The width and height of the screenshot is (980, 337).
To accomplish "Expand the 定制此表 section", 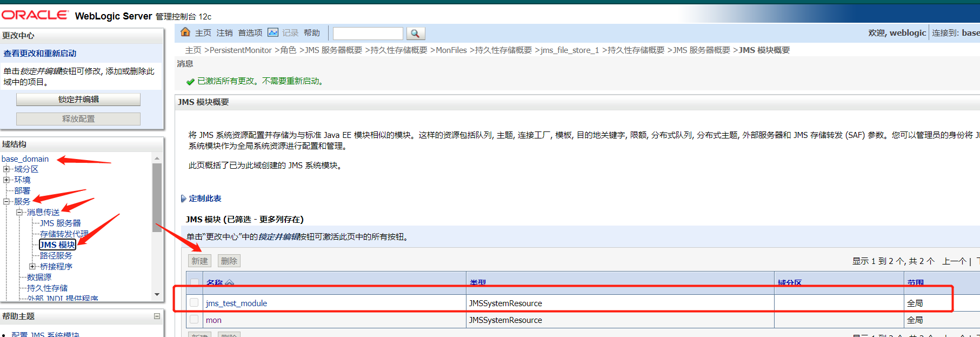I will coord(184,199).
